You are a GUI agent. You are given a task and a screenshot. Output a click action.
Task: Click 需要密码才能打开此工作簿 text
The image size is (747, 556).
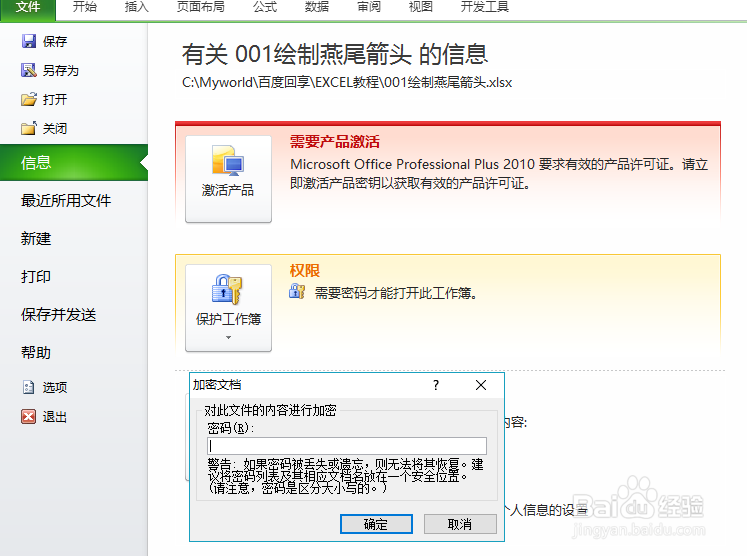(395, 293)
